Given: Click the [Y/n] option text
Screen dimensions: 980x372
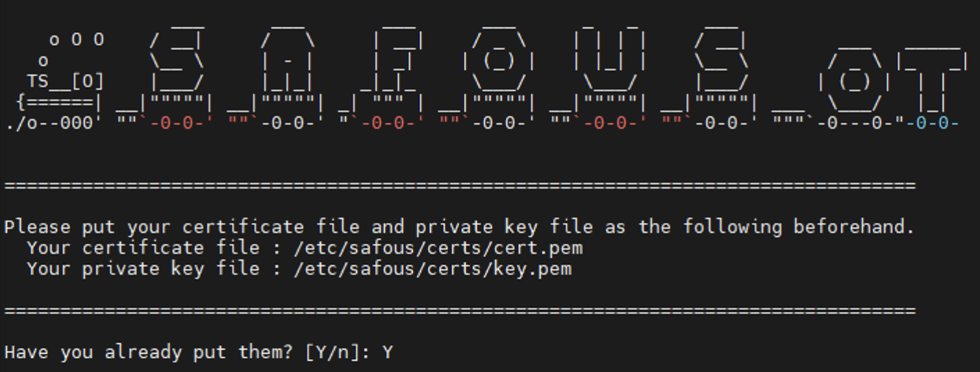Looking at the screenshot, I should pos(338,352).
